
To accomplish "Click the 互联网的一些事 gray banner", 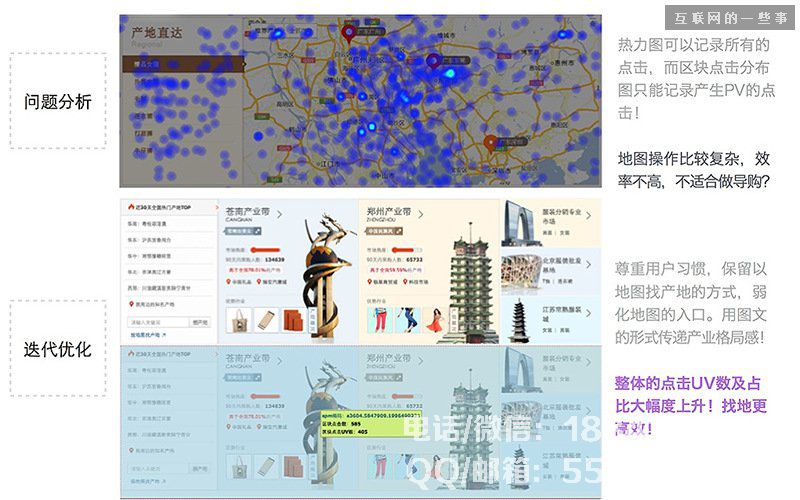I will (730, 18).
